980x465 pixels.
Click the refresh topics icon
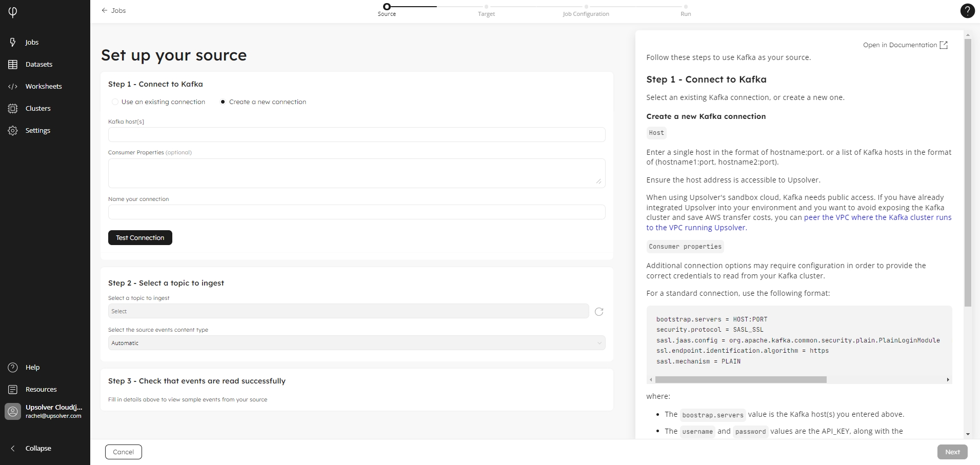point(598,311)
